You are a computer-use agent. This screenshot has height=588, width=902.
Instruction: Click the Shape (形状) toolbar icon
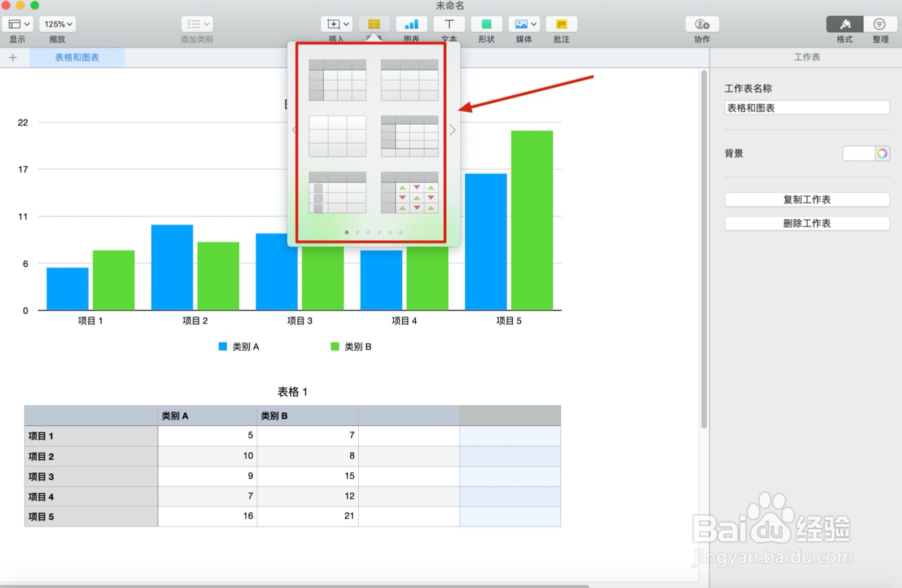tap(486, 24)
